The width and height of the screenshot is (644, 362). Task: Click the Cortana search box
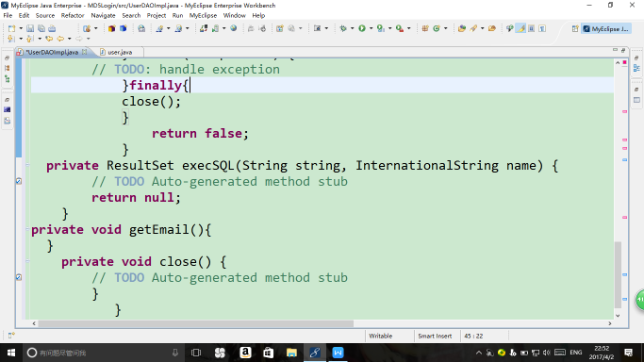pyautogui.click(x=103, y=353)
